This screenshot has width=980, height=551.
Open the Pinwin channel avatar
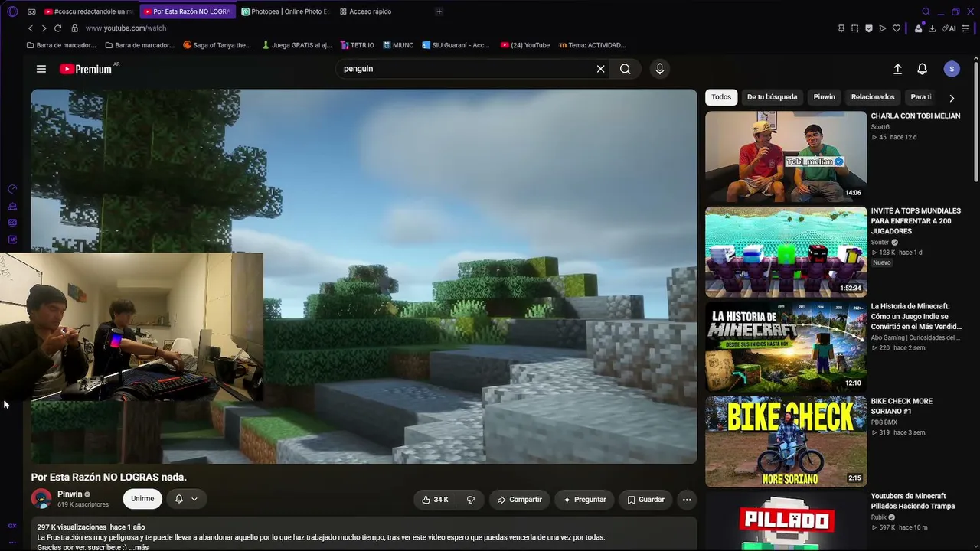coord(41,499)
